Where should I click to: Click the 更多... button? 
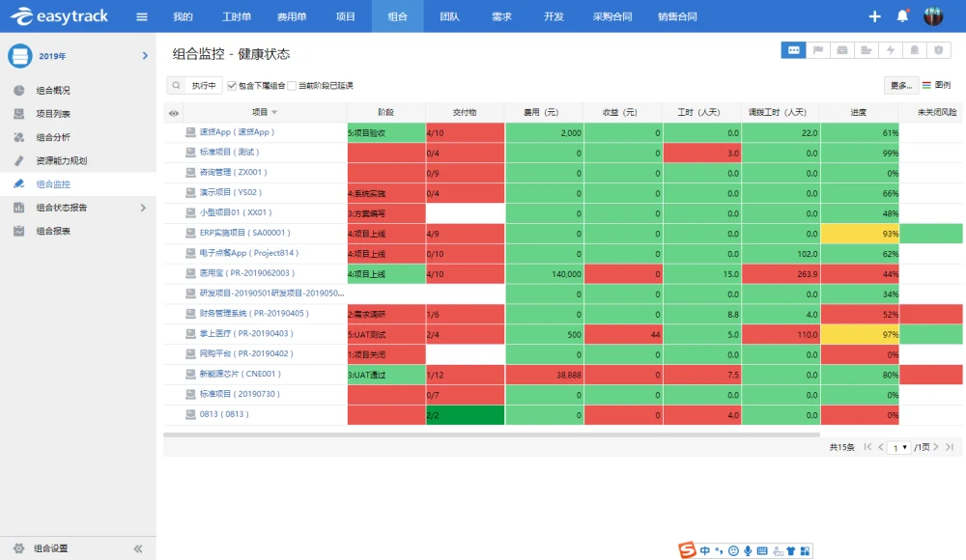900,86
